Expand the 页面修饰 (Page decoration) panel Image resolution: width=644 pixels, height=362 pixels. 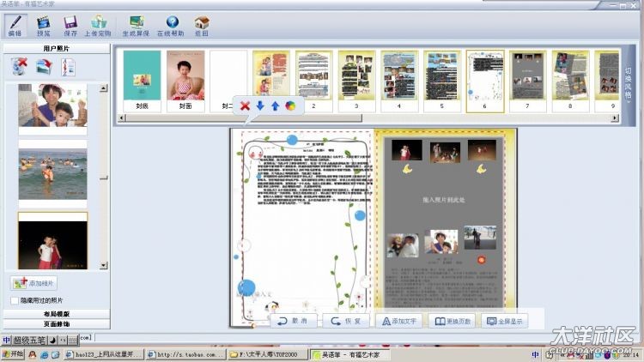point(57,324)
